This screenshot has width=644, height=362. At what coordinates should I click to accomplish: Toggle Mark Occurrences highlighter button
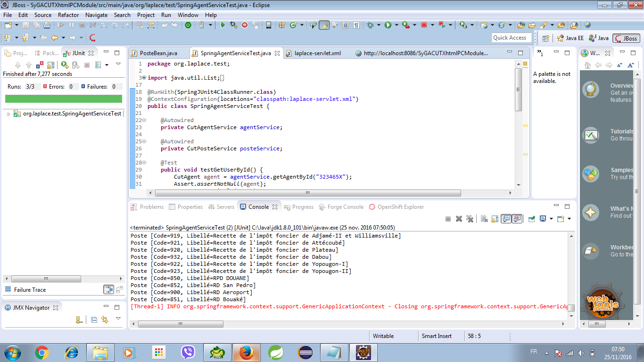(323, 25)
